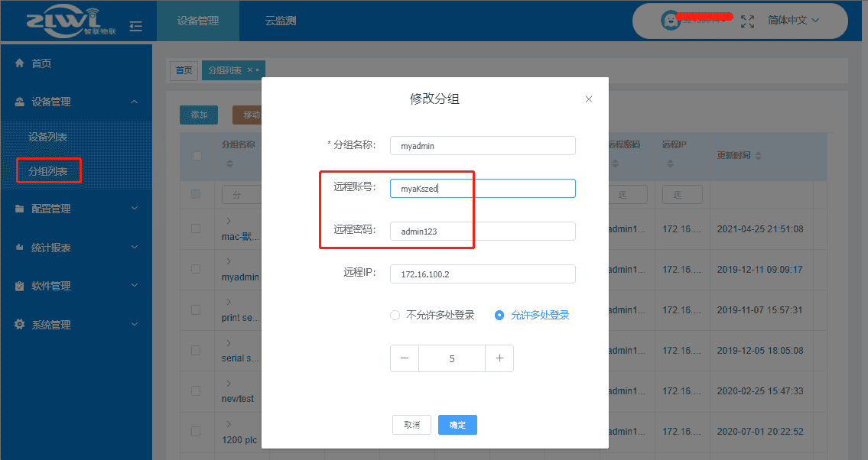Click the user avatar icon
The image size is (868, 460).
tap(670, 21)
